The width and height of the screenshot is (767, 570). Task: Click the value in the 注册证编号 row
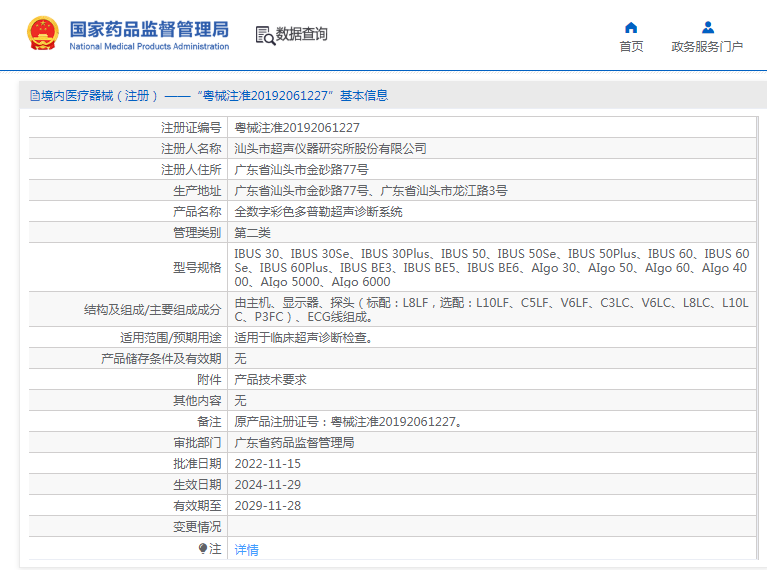(x=297, y=128)
